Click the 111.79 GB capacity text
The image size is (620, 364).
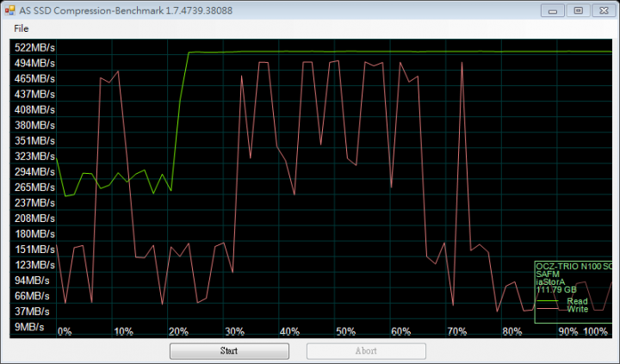pyautogui.click(x=556, y=290)
